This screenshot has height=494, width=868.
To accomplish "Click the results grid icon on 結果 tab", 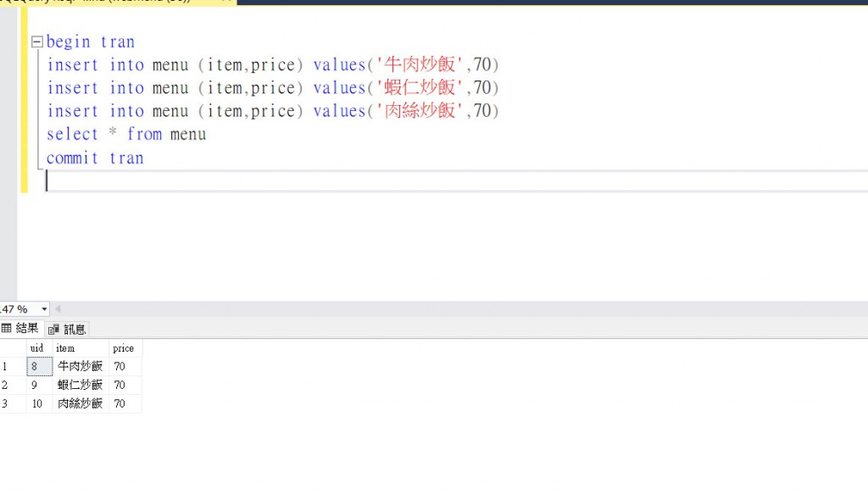I will point(7,329).
